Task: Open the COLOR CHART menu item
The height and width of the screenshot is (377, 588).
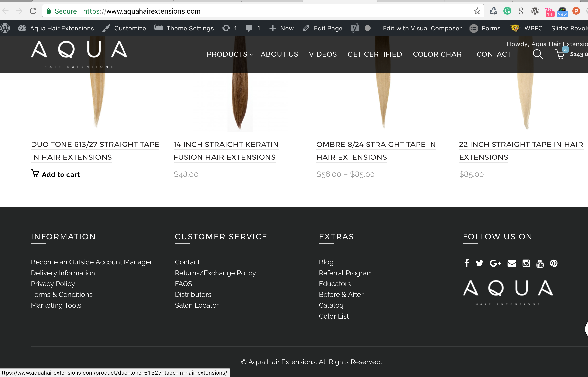Action: (439, 54)
